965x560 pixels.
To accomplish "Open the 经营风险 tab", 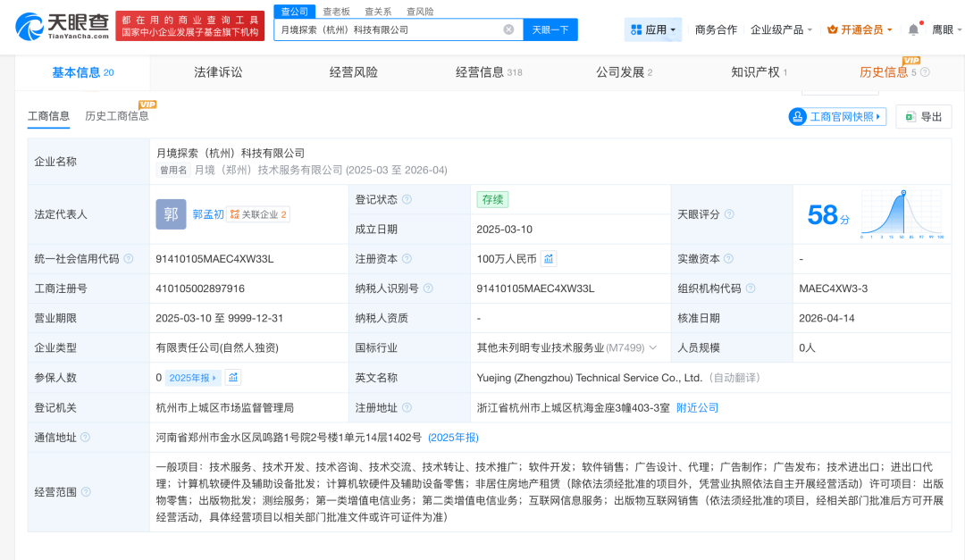I will pos(353,72).
